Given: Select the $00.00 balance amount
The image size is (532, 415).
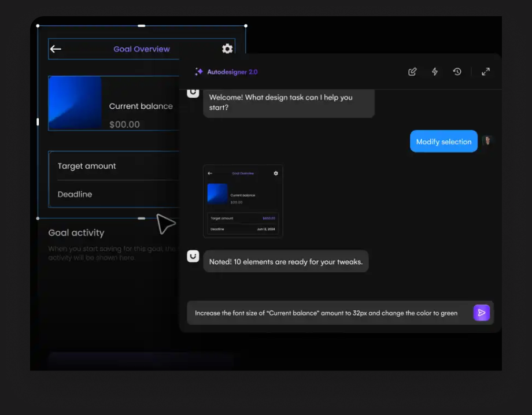Looking at the screenshot, I should (124, 124).
